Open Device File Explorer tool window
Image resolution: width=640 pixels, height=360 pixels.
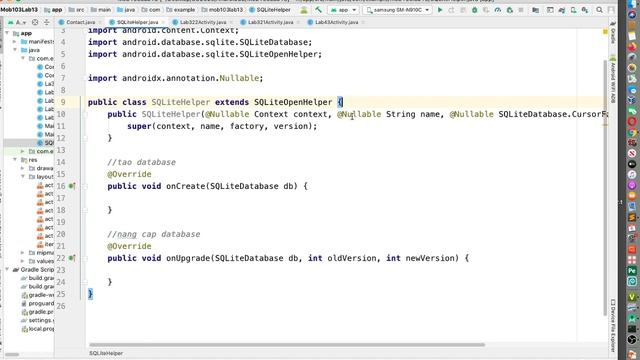pyautogui.click(x=613, y=325)
